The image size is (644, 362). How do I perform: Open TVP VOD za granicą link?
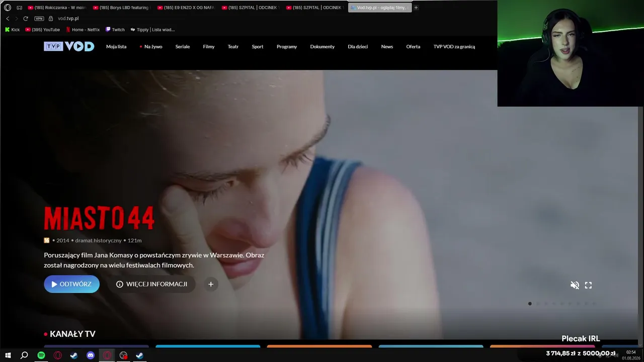pos(454,47)
